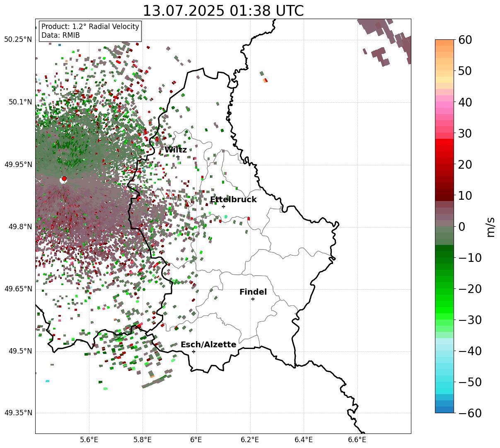Viewport: 500px width, 448px height.
Task: Click the 49.65°N latitude label
Action: click(18, 289)
